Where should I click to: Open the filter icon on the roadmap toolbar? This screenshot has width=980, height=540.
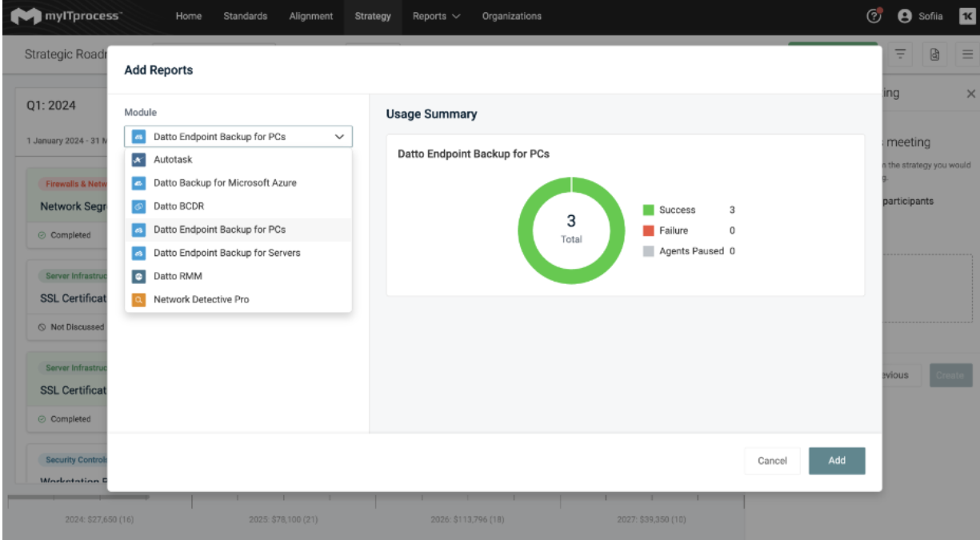[x=901, y=54]
